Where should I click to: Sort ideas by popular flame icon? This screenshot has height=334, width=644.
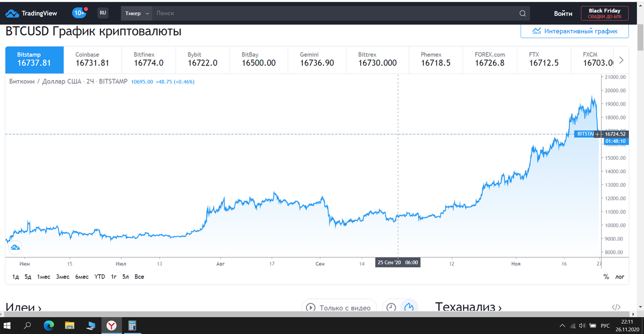[409, 307]
